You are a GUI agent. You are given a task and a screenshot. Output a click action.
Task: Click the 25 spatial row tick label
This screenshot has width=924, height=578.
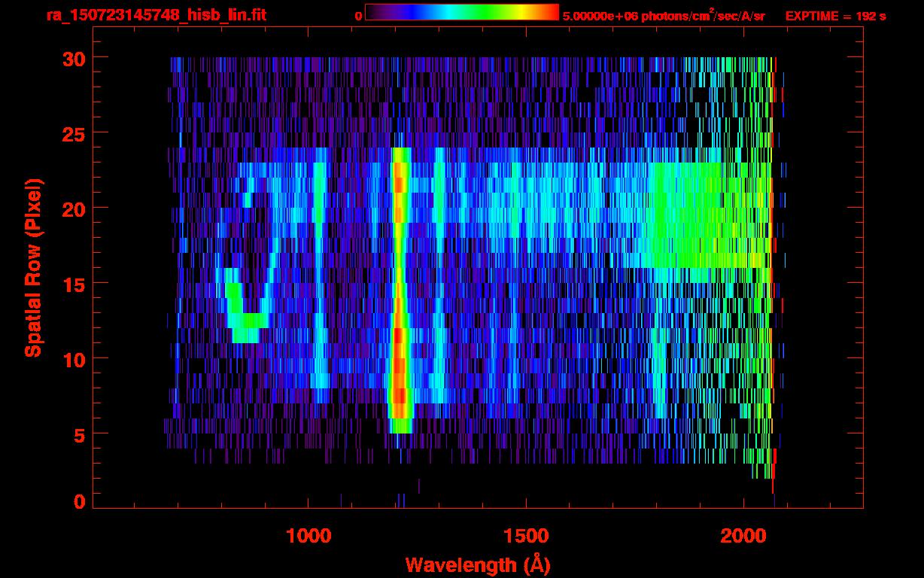pyautogui.click(x=73, y=133)
